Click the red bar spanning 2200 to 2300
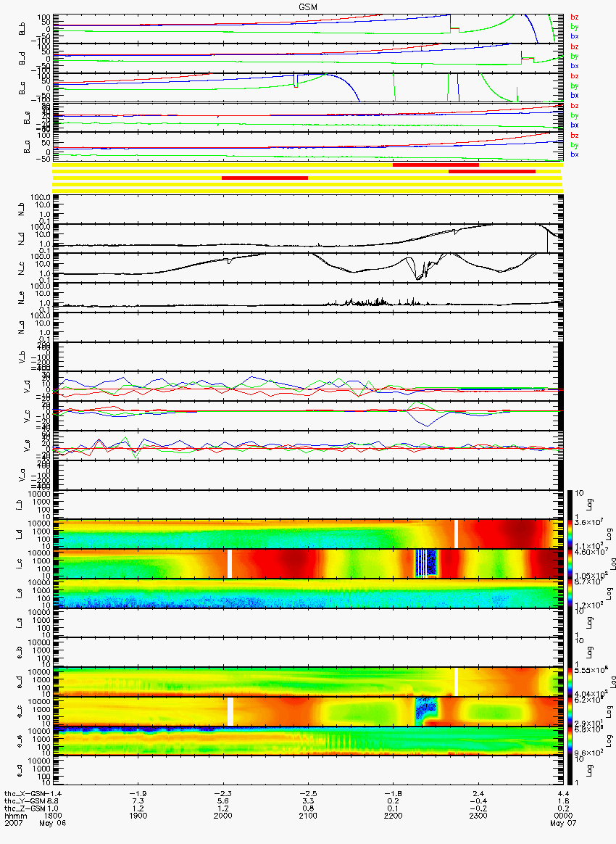The image size is (616, 844). (x=436, y=165)
